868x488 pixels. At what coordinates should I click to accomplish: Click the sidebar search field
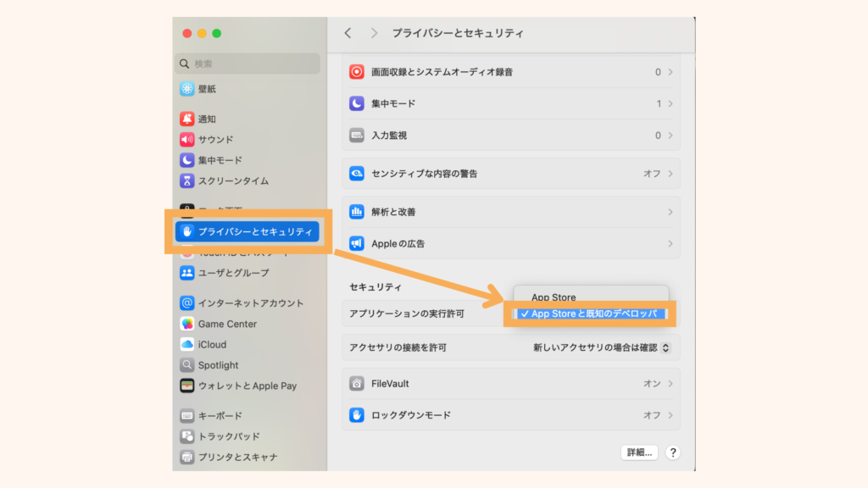point(246,63)
